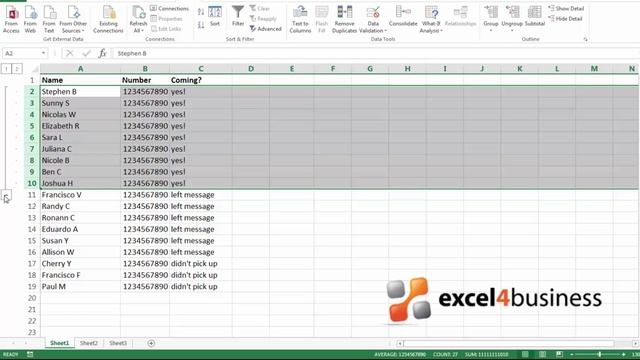Open Insert Function (fx)

pyautogui.click(x=102, y=53)
